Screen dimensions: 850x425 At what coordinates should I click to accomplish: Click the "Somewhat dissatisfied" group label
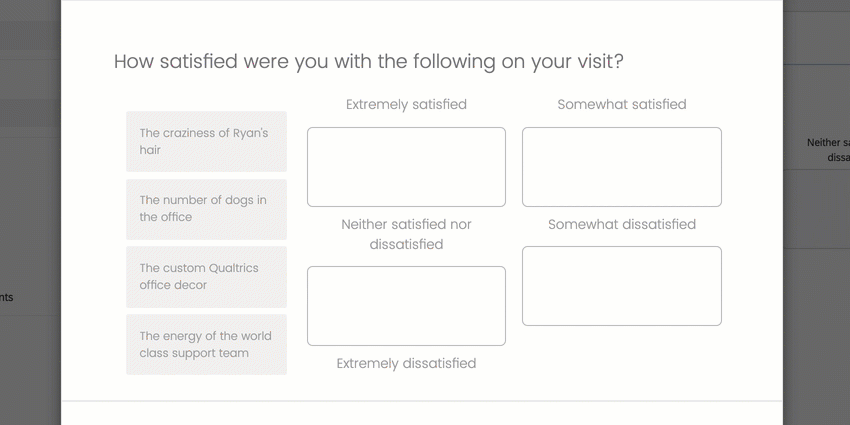[x=621, y=224]
